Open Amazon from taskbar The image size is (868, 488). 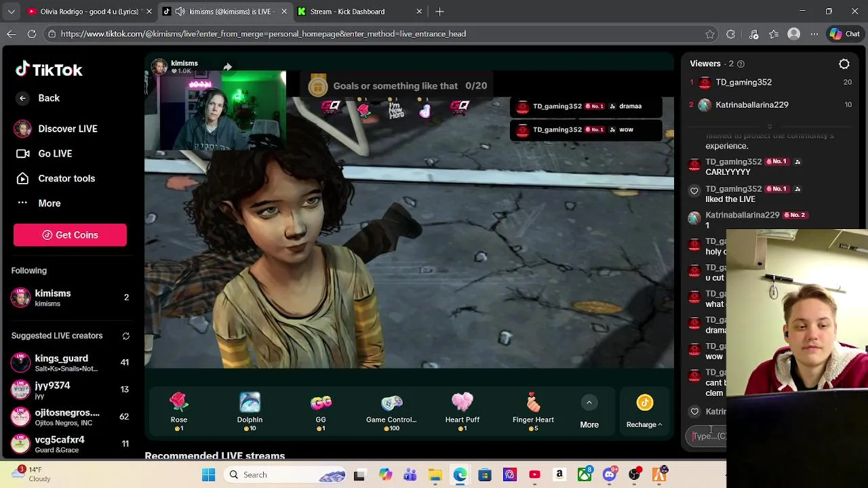[x=559, y=475]
